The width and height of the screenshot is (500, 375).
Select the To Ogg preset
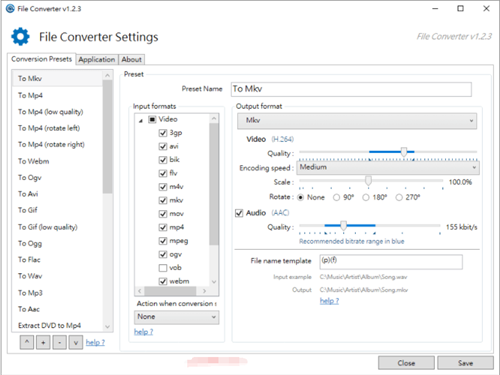tap(57, 243)
